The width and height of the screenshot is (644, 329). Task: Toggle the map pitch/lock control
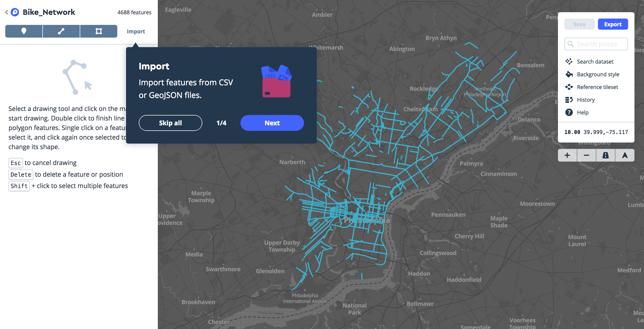[606, 155]
